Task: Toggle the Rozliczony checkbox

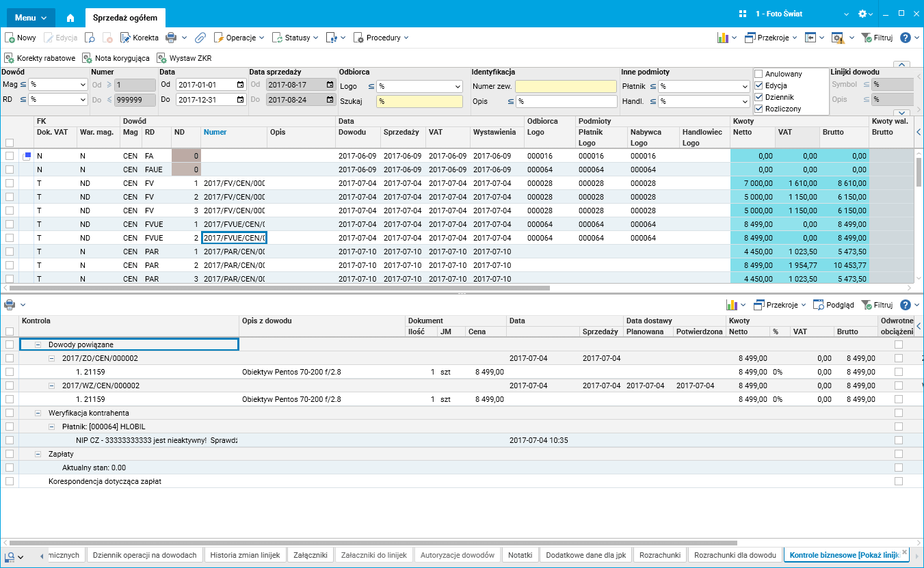Action: click(758, 109)
